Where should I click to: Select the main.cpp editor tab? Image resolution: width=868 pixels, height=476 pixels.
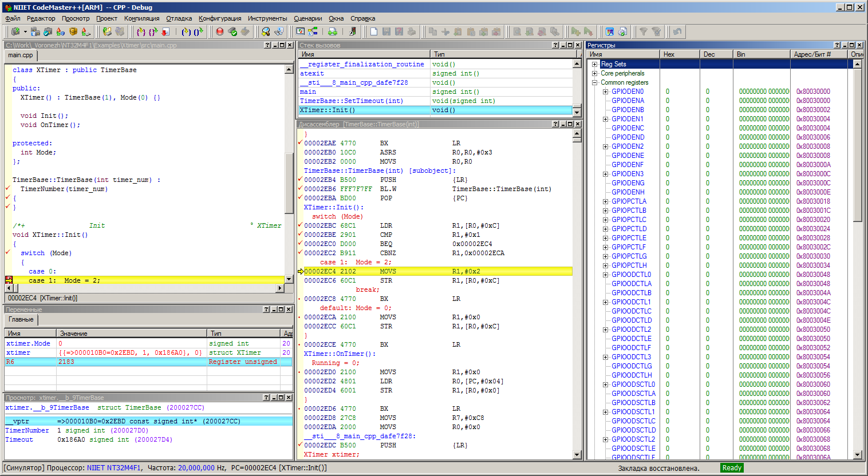pos(21,55)
